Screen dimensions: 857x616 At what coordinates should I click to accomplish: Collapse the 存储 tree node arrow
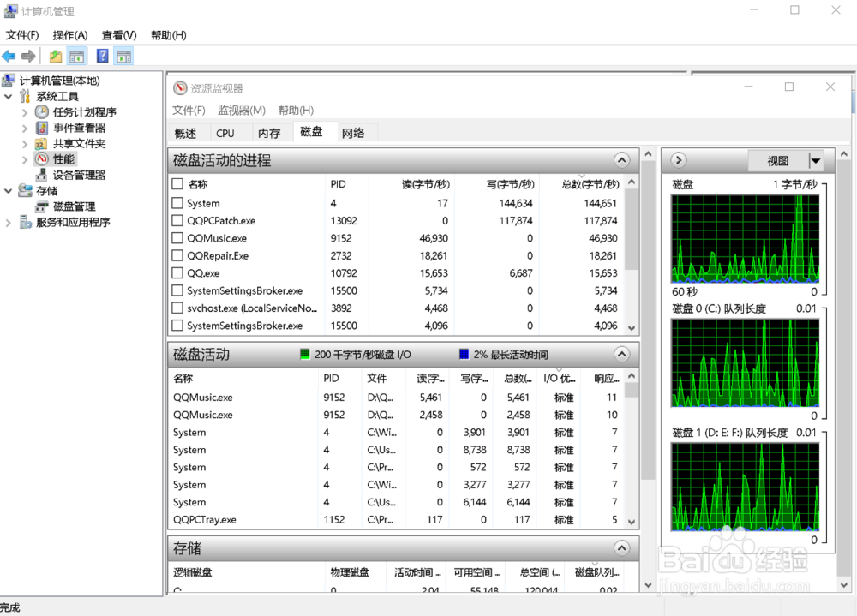tap(9, 191)
